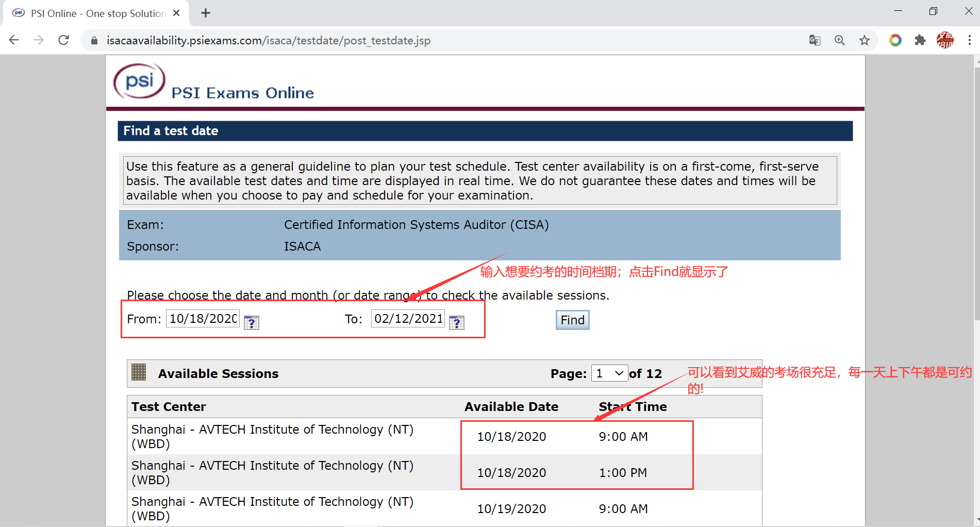Click the Find button

point(572,320)
